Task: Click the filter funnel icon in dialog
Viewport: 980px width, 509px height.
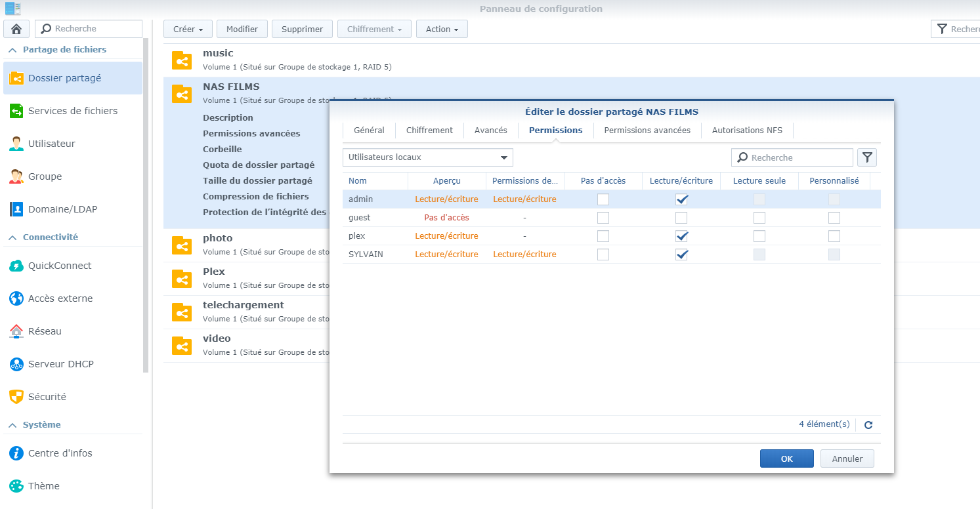Action: tap(867, 157)
